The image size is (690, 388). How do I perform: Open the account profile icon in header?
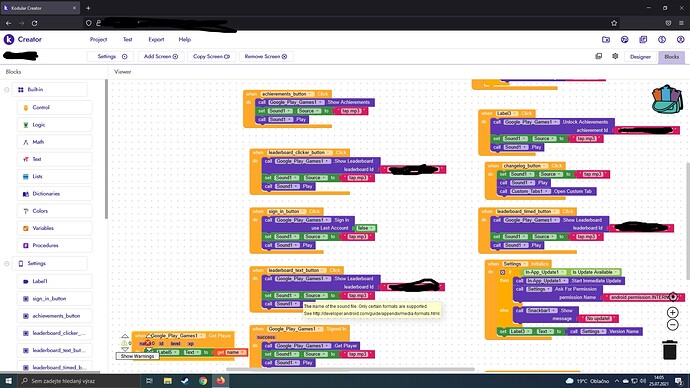pos(680,40)
